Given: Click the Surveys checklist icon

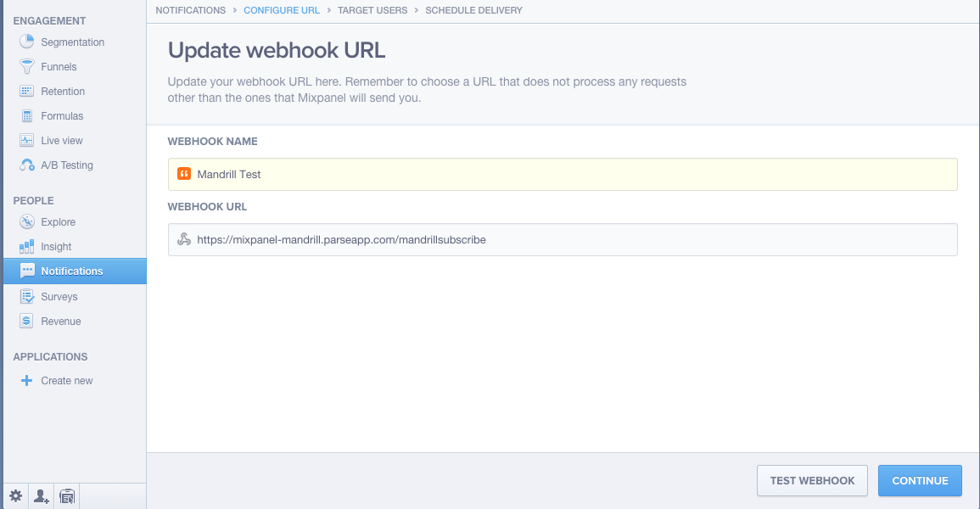Looking at the screenshot, I should [27, 297].
